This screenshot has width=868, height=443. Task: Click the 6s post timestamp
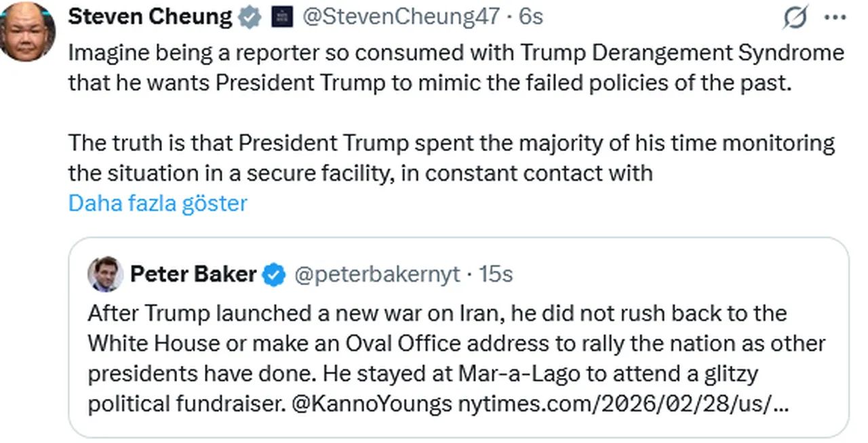coord(531,18)
